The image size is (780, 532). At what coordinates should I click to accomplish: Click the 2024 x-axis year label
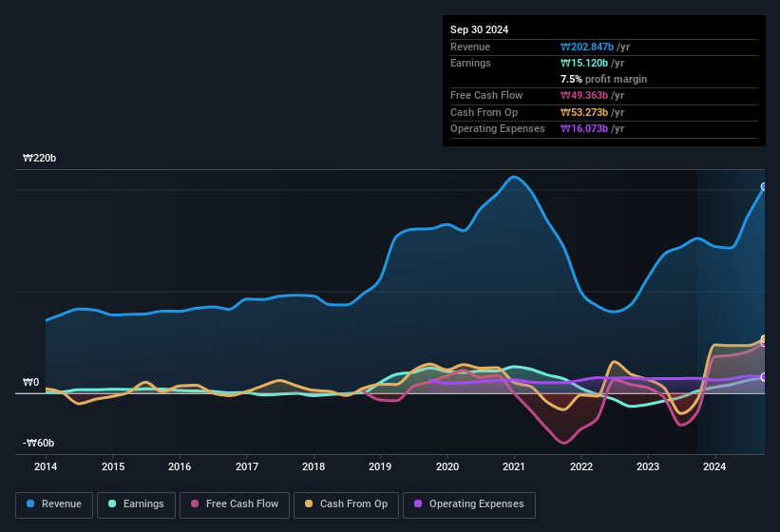714,466
